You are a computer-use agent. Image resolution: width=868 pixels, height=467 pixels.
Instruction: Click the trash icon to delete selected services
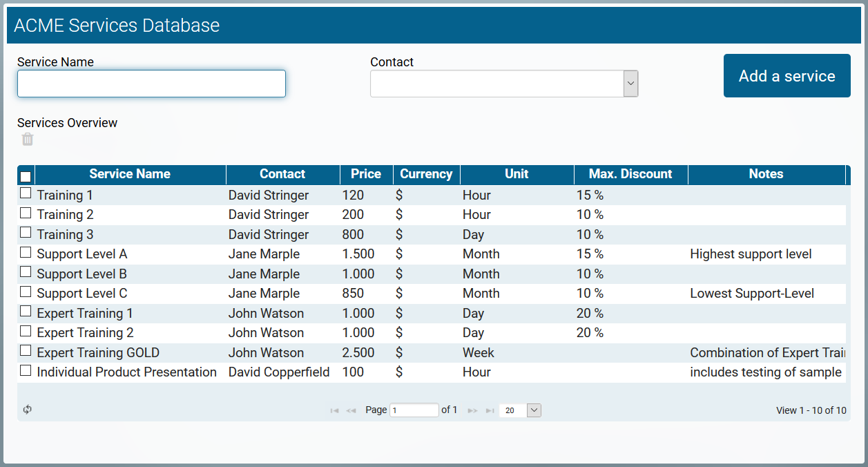[x=26, y=139]
